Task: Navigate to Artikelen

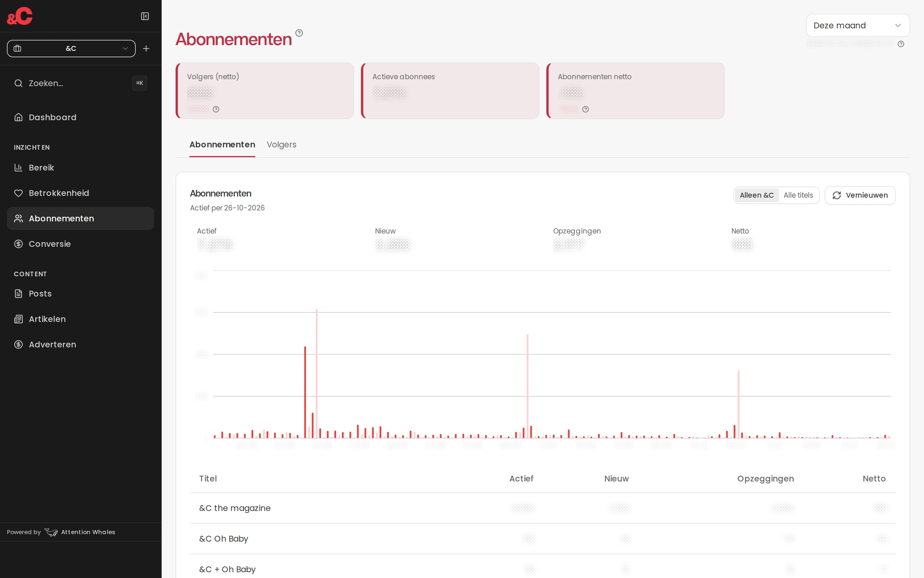Action: tap(80, 319)
